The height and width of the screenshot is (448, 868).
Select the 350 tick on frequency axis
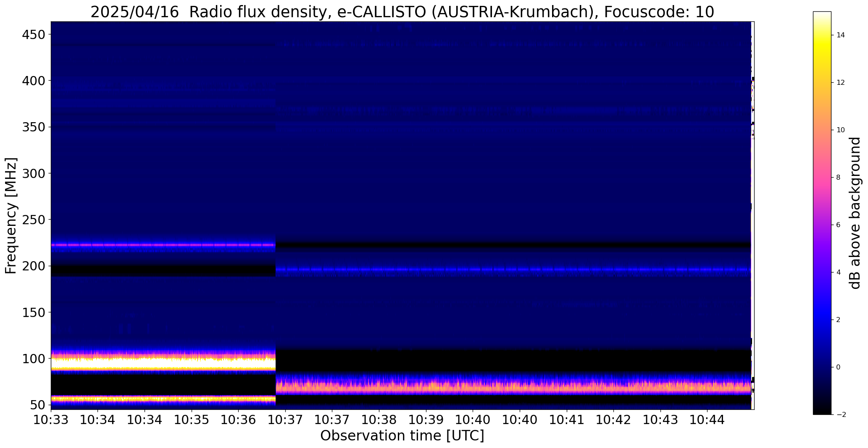33,127
